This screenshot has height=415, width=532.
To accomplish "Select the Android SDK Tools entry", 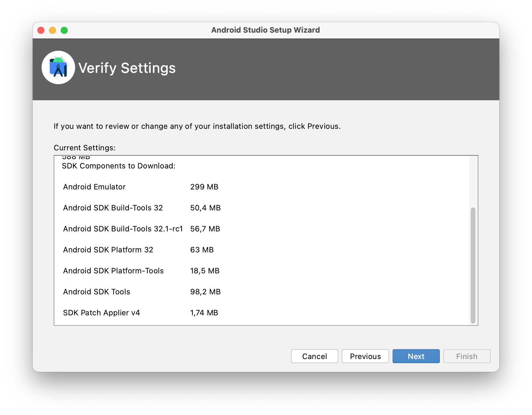I will pos(97,292).
